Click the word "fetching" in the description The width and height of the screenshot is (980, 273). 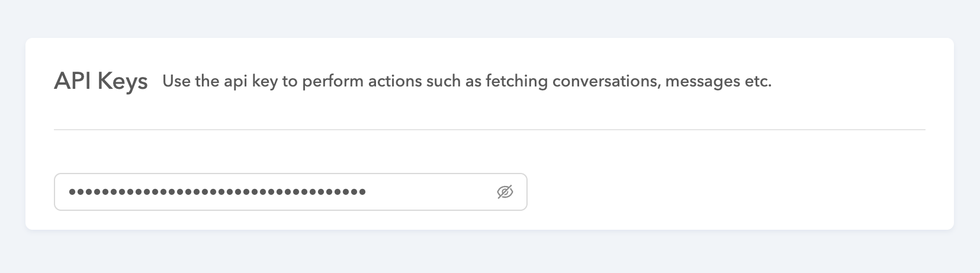pyautogui.click(x=516, y=81)
